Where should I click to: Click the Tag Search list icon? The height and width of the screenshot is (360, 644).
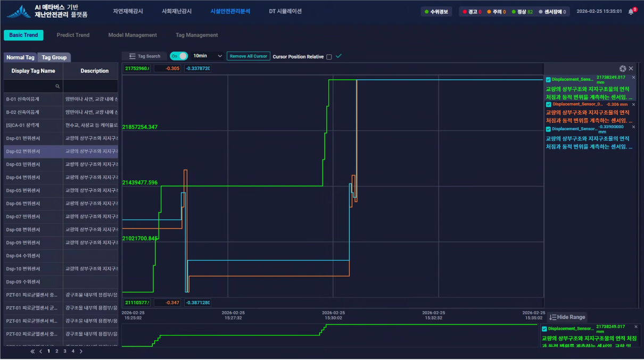pyautogui.click(x=133, y=56)
